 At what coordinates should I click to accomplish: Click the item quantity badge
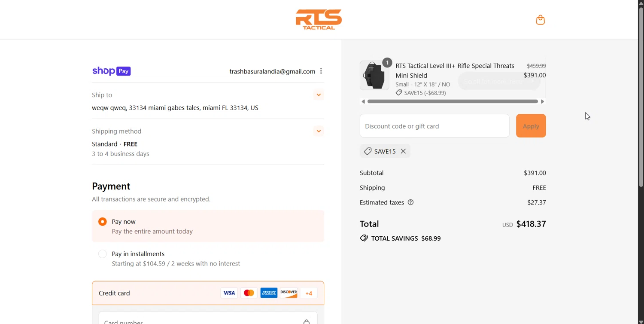387,63
